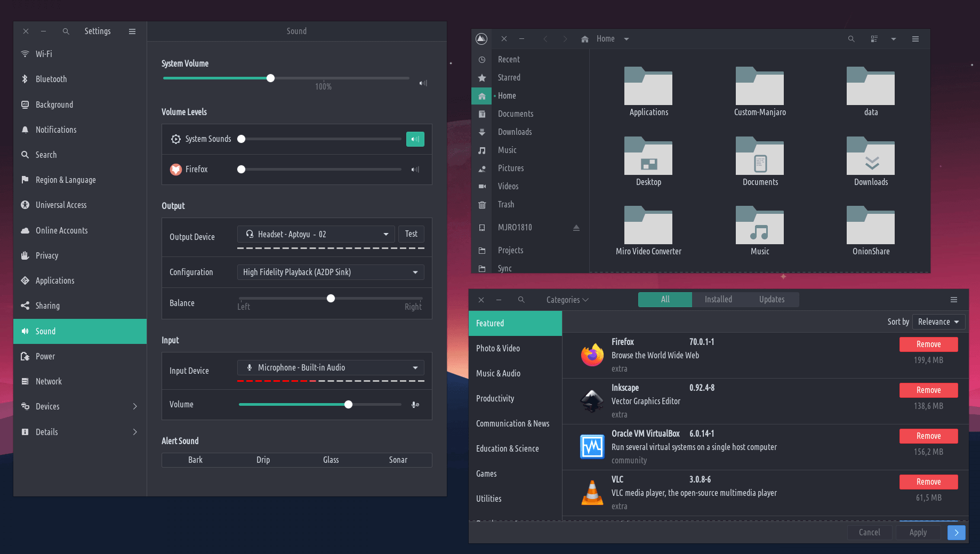
Task: Toggle mute for System Sounds
Action: click(415, 139)
